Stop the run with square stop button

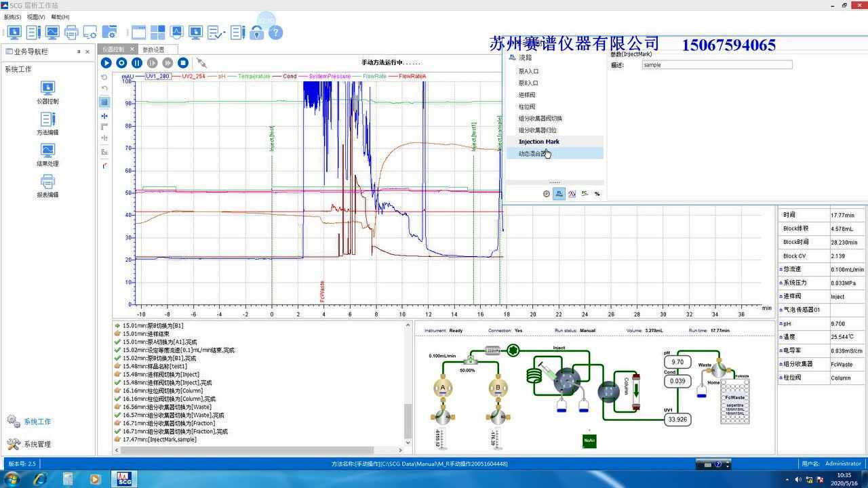click(x=183, y=63)
